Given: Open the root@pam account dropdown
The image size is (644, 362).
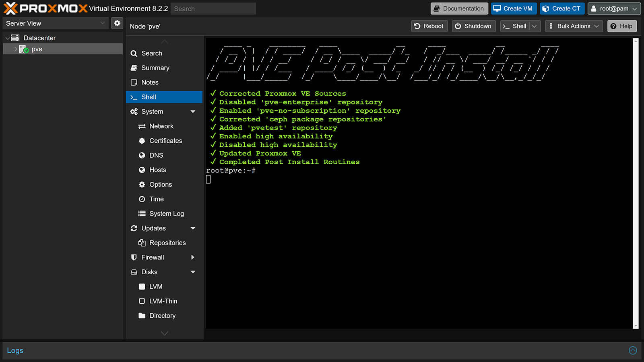Looking at the screenshot, I should 614,8.
